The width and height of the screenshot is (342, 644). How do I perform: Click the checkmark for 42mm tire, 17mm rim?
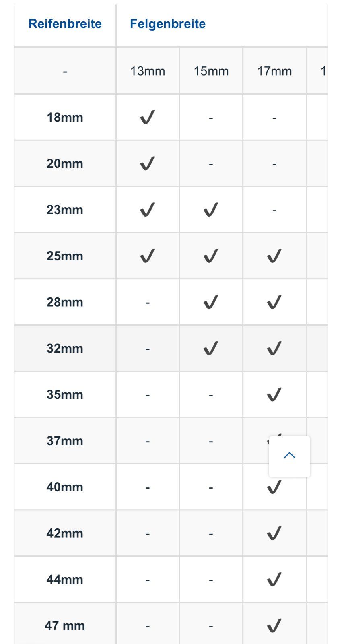274,533
